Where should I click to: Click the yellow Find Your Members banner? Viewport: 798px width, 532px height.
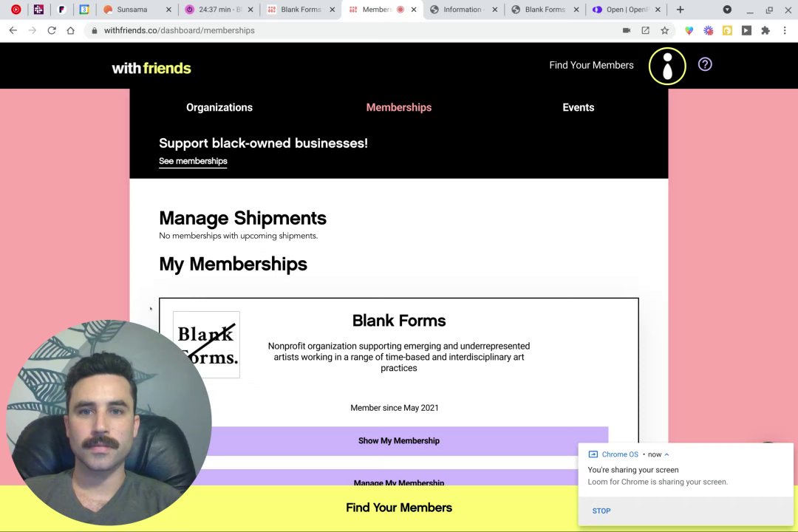[399, 508]
